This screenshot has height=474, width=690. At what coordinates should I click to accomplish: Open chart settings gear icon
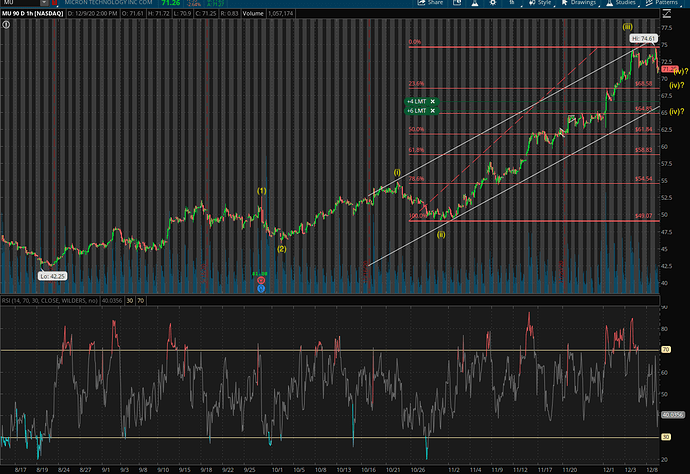point(492,3)
